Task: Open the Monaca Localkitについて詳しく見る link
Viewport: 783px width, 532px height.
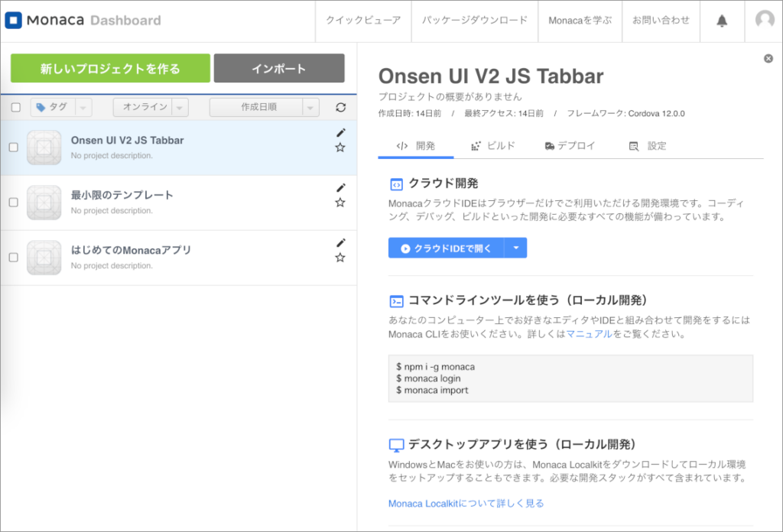Action: pyautogui.click(x=466, y=503)
